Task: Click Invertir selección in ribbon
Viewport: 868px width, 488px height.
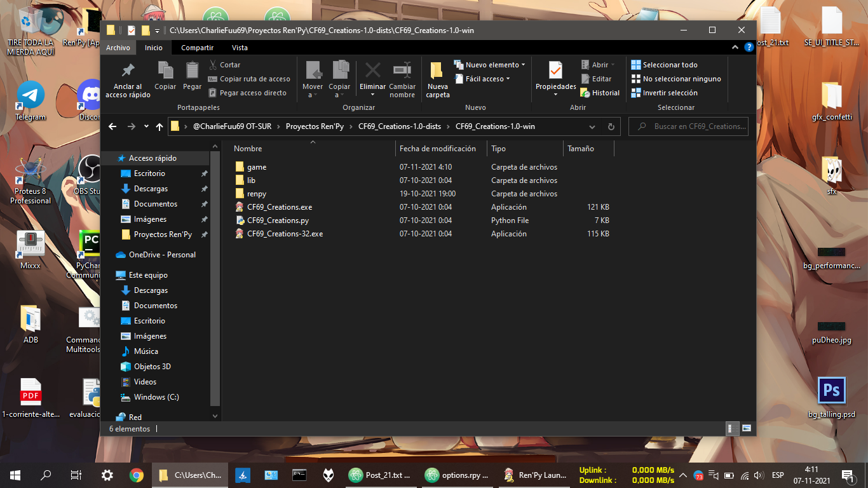Action: (670, 93)
